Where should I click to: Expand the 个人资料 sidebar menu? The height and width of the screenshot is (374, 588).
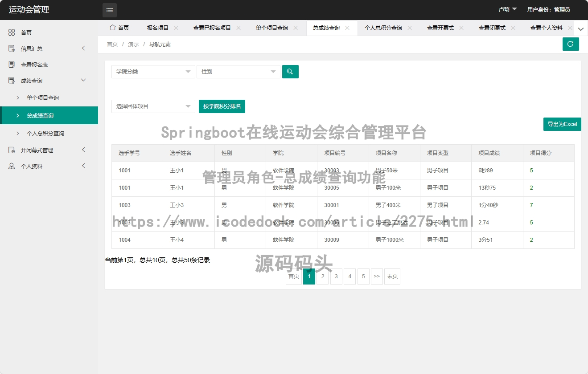click(x=83, y=166)
